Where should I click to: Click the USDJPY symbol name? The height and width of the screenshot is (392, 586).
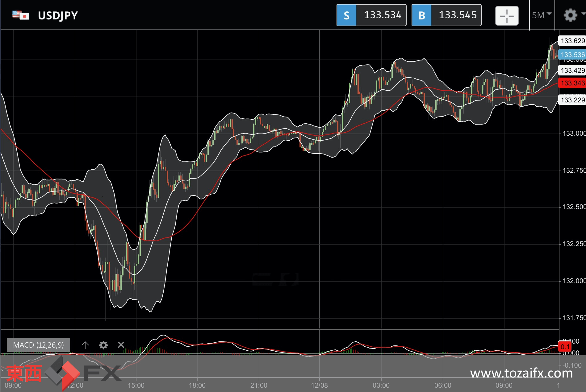(x=58, y=15)
